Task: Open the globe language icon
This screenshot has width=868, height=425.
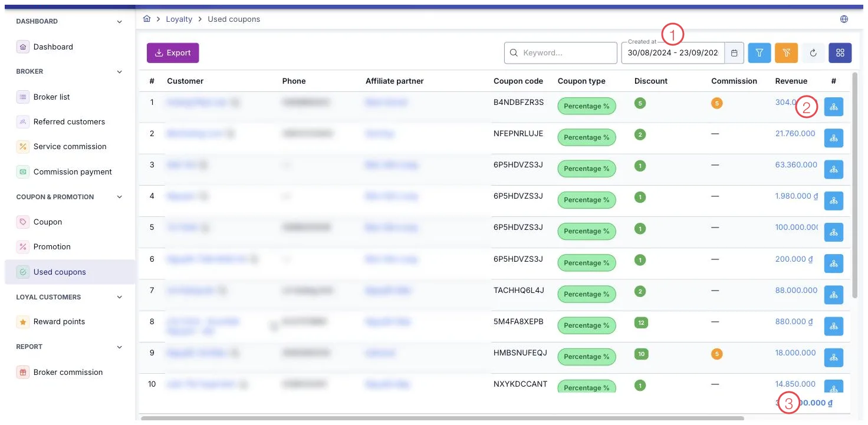Action: tap(844, 19)
